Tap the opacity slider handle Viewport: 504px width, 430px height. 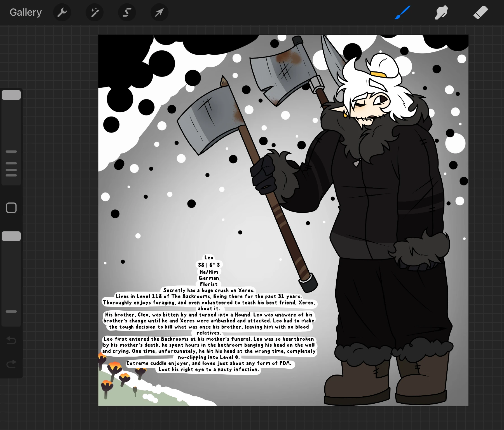(11, 236)
